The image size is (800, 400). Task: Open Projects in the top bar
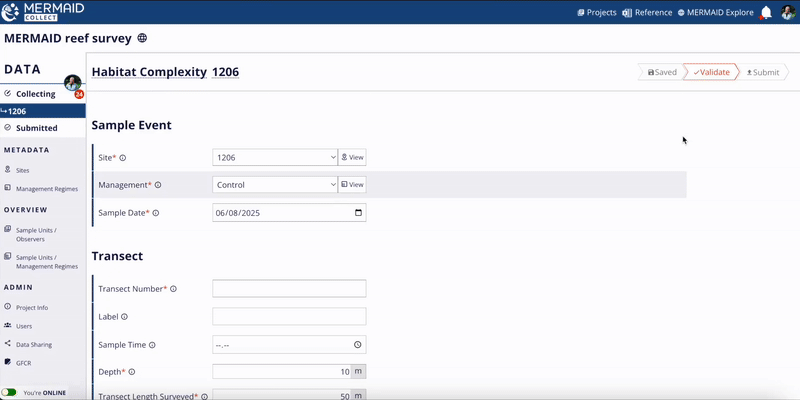tap(596, 13)
